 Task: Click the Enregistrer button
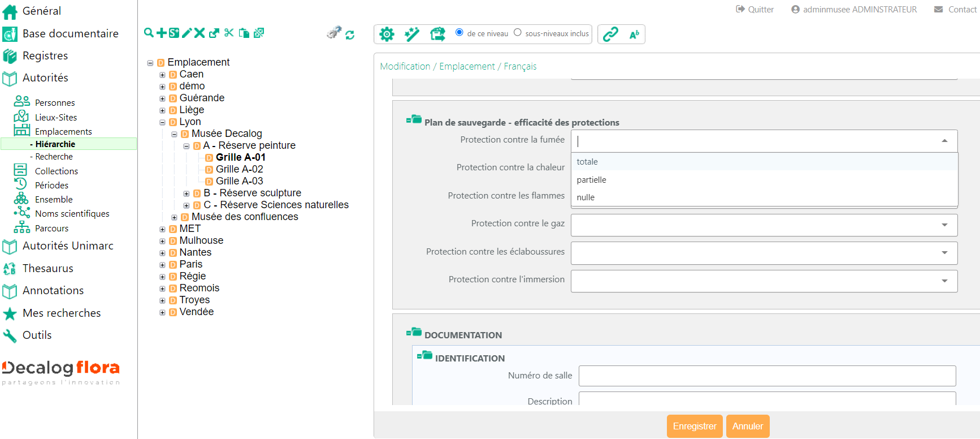pyautogui.click(x=695, y=426)
